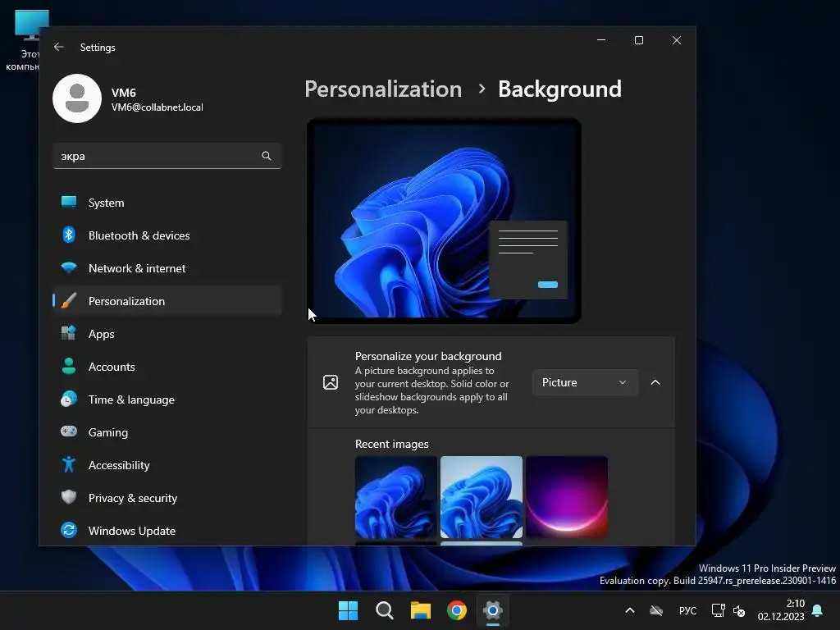Click the РУС language indicator

coord(688,610)
